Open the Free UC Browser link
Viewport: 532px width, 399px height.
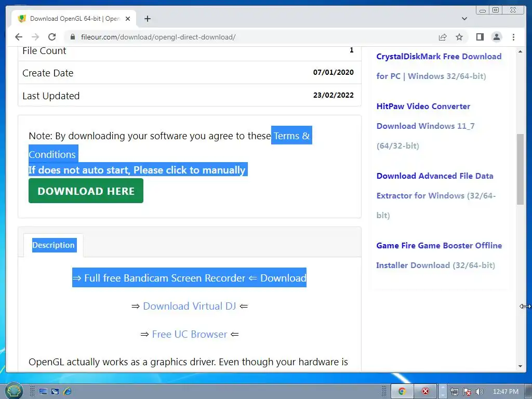189,334
